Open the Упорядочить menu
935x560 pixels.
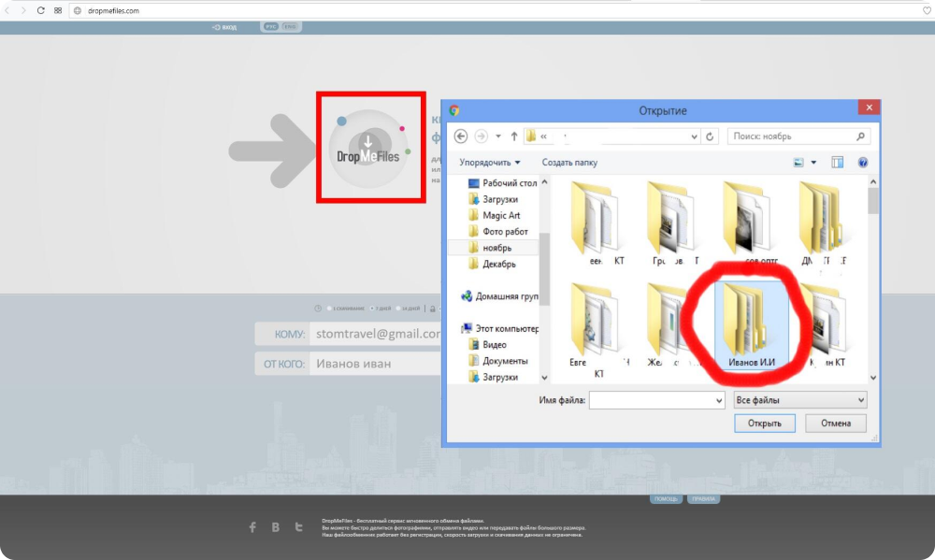[490, 163]
